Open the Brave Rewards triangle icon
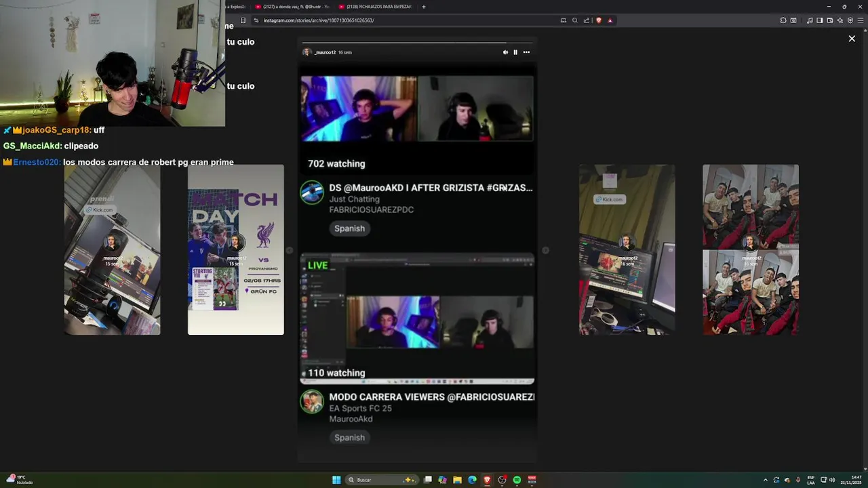The width and height of the screenshot is (868, 488). (x=610, y=20)
